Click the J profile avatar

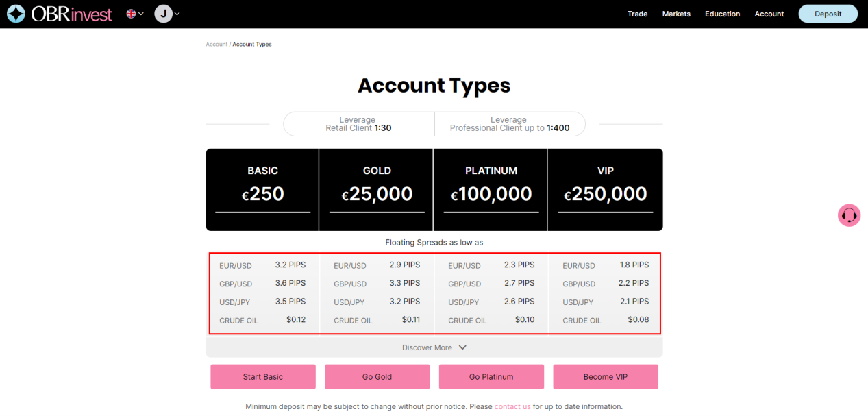pos(162,13)
